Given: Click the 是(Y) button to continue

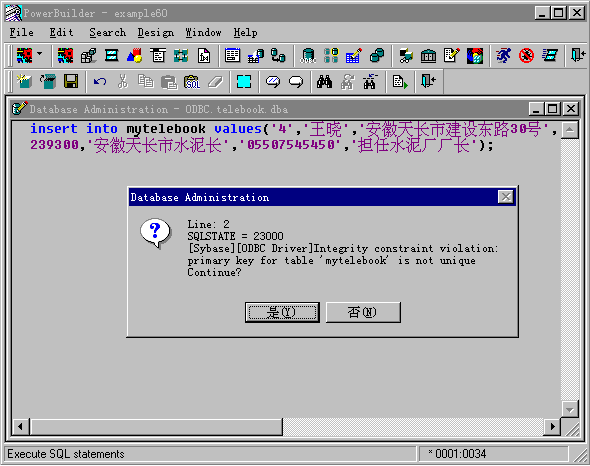Looking at the screenshot, I should pyautogui.click(x=282, y=312).
